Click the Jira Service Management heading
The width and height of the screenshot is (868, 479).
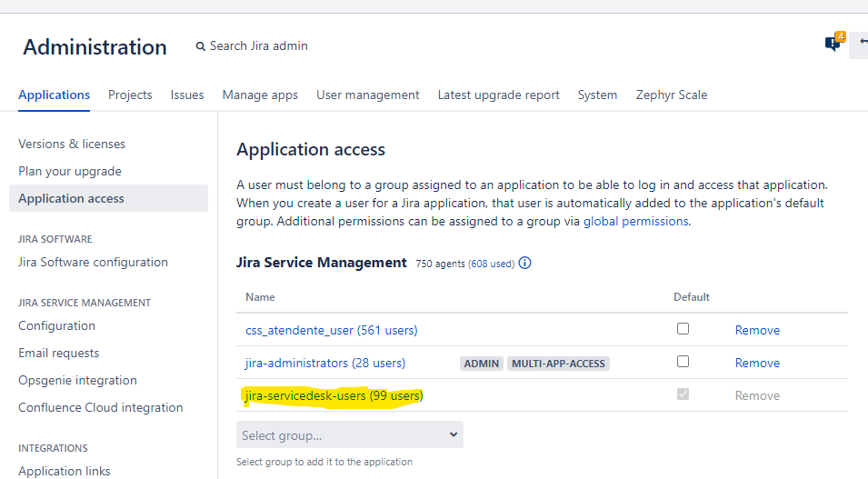[x=322, y=263]
